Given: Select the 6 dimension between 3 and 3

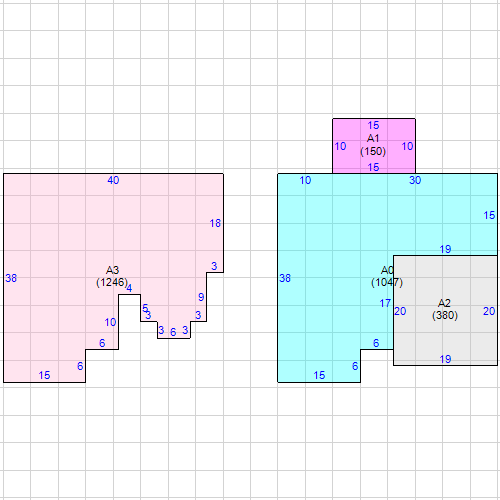Looking at the screenshot, I should pos(173,332).
